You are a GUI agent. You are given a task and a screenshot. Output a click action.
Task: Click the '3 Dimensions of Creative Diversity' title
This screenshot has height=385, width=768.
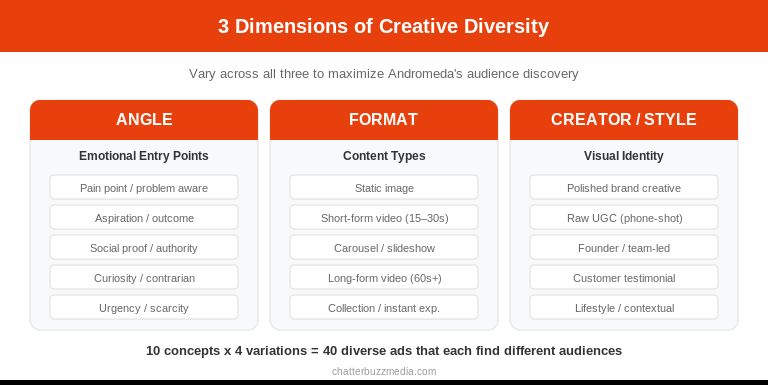tap(384, 26)
